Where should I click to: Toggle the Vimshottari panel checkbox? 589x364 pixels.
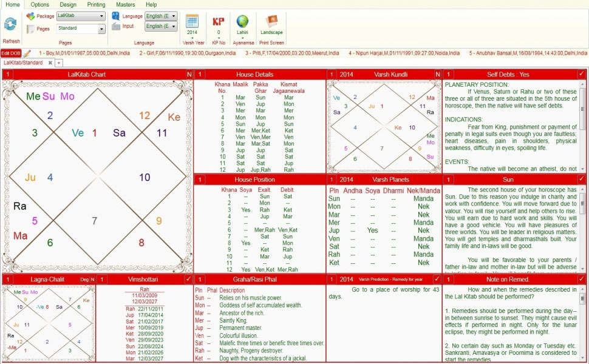(189, 279)
